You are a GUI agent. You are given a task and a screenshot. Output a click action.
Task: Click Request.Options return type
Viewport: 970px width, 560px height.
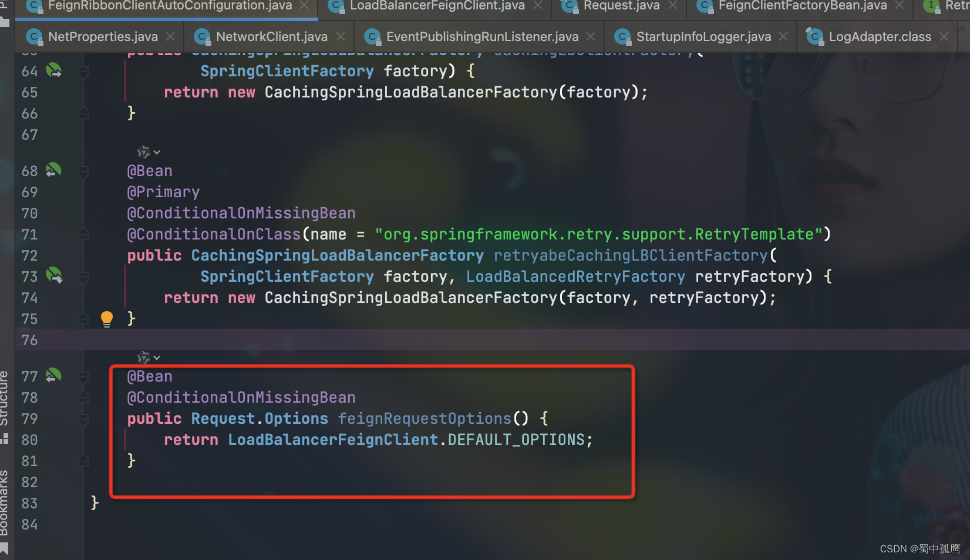[x=260, y=419]
